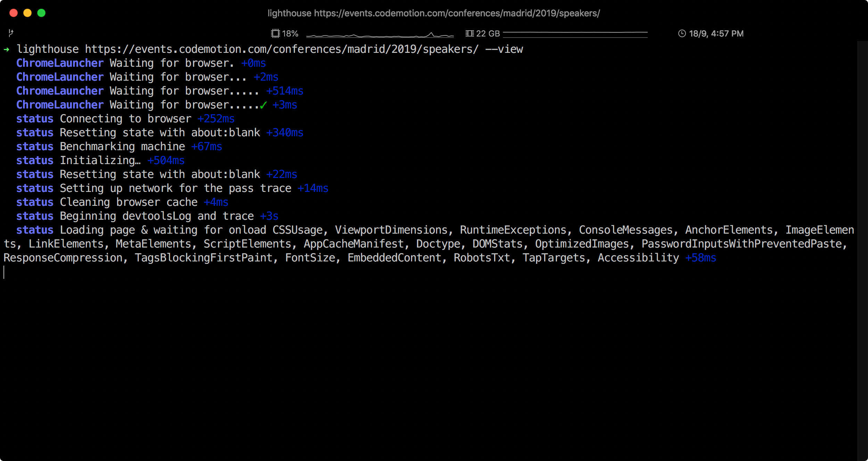Click the 18/9, 4:57 PM date label
The height and width of the screenshot is (461, 868).
click(x=716, y=34)
